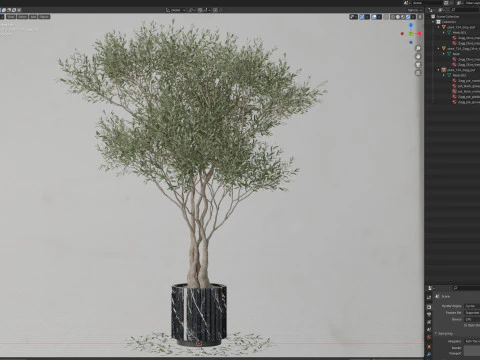This screenshot has width=480, height=360.
Task: Click the view layer icon in top bar
Action: point(459,3)
